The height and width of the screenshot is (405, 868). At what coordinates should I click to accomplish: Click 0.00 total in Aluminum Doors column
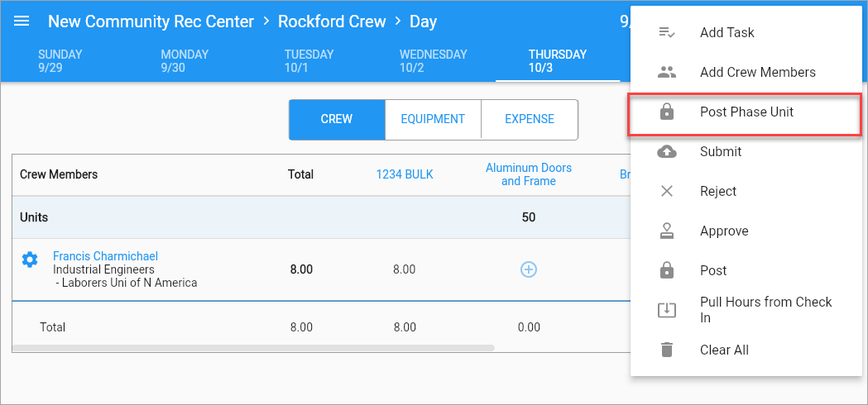(x=529, y=327)
